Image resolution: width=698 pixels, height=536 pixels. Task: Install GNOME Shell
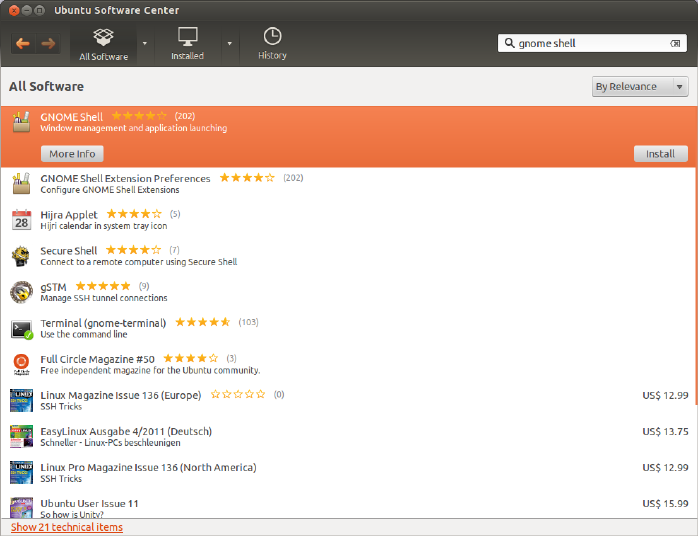pos(661,154)
